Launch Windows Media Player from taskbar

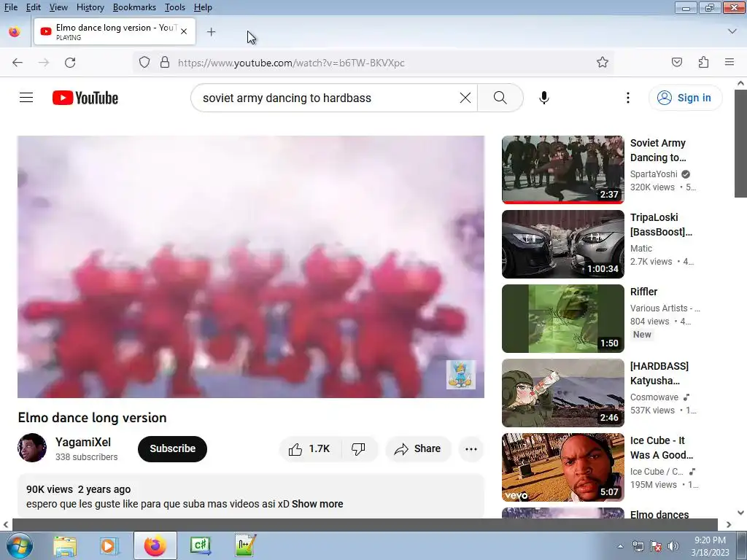pyautogui.click(x=109, y=545)
